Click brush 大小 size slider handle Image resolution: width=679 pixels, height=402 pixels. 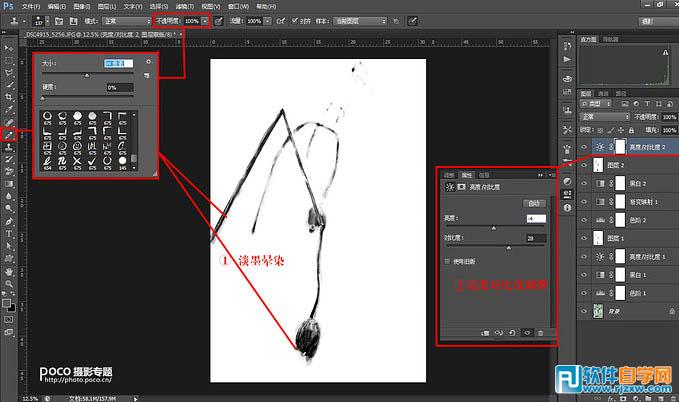click(x=87, y=75)
